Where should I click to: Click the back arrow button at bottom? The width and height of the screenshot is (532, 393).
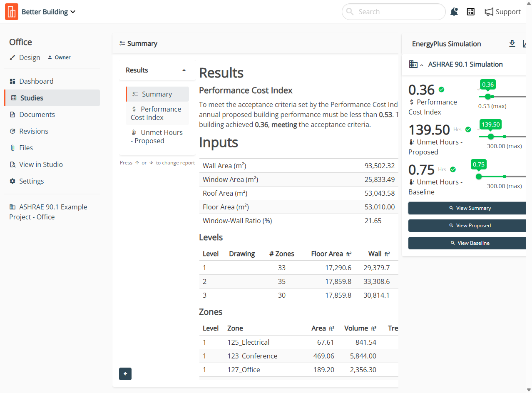(125, 374)
